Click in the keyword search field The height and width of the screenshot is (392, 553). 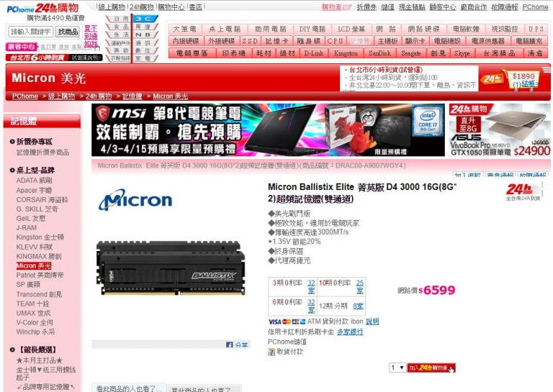click(31, 32)
